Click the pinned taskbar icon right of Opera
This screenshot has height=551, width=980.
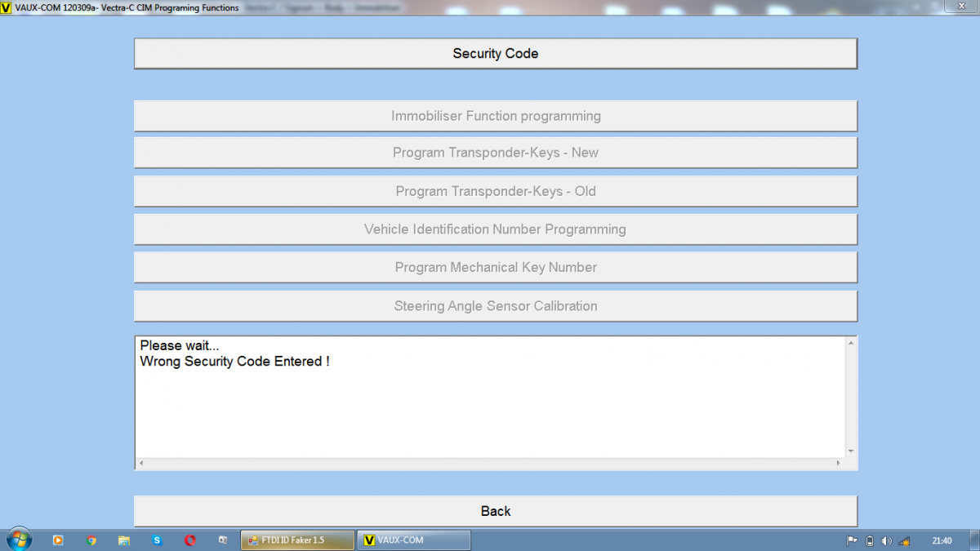coord(222,540)
